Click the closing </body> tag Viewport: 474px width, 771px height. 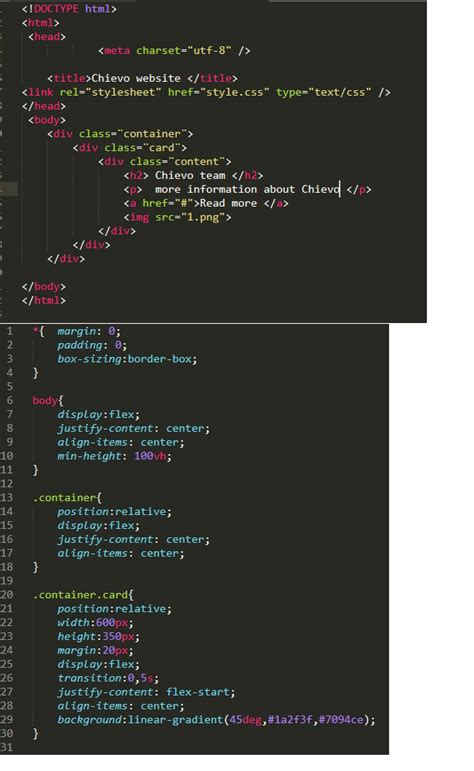(x=44, y=286)
